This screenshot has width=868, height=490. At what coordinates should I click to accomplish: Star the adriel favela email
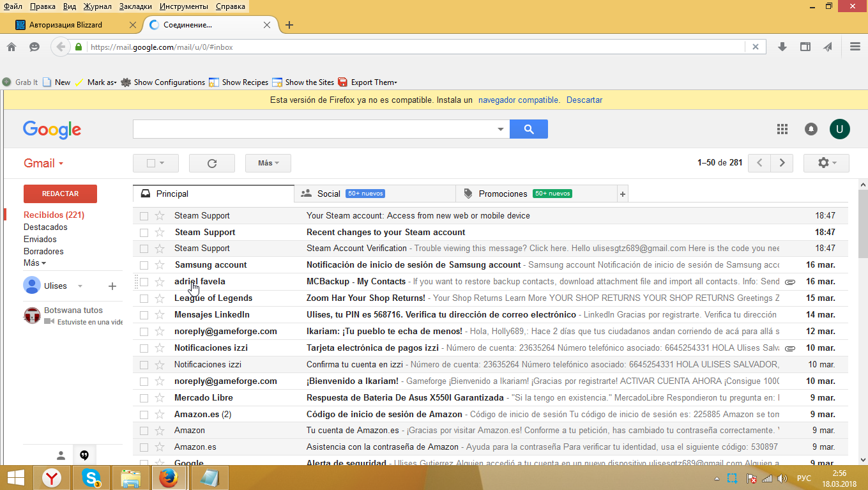pyautogui.click(x=160, y=282)
